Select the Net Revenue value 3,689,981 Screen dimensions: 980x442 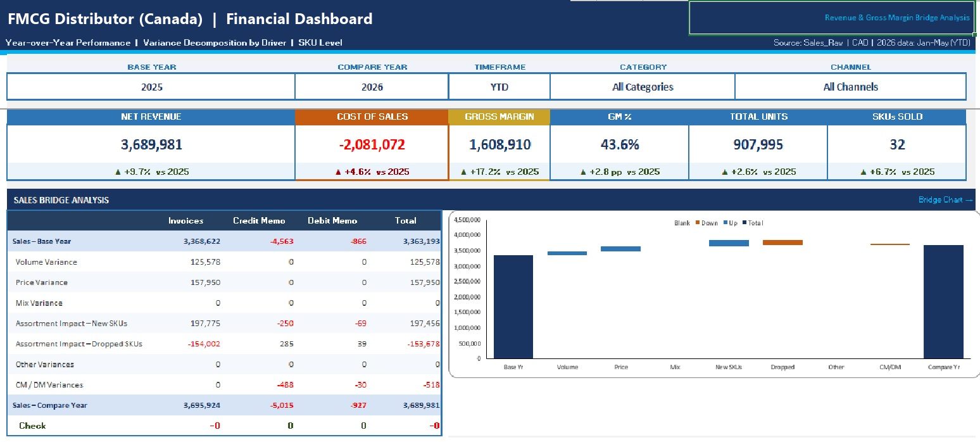[151, 144]
